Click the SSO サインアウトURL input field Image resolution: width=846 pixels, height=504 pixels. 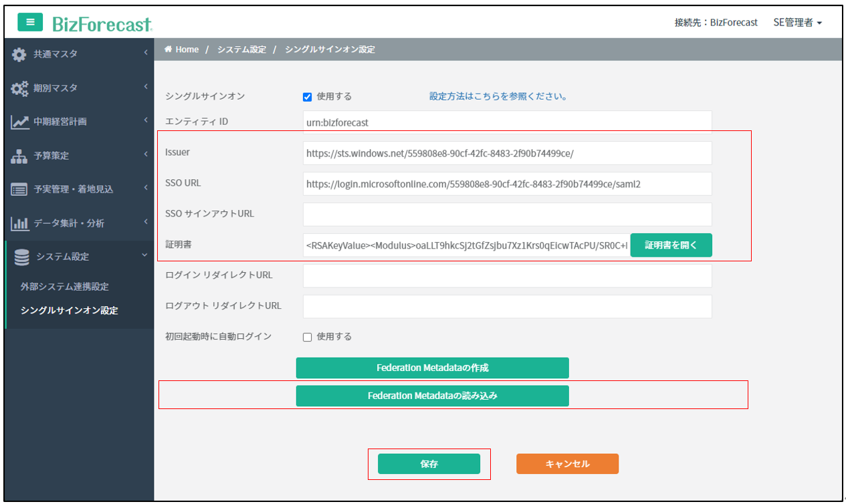click(x=507, y=215)
